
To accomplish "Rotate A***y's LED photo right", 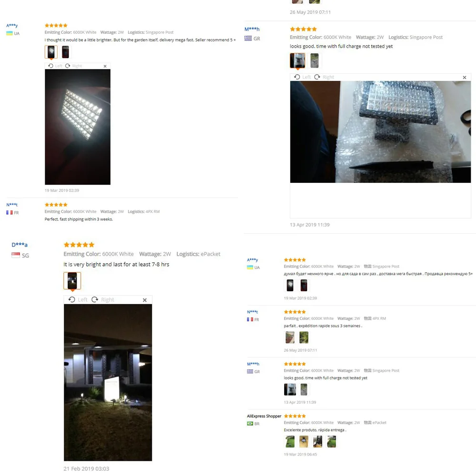I will tap(74, 66).
